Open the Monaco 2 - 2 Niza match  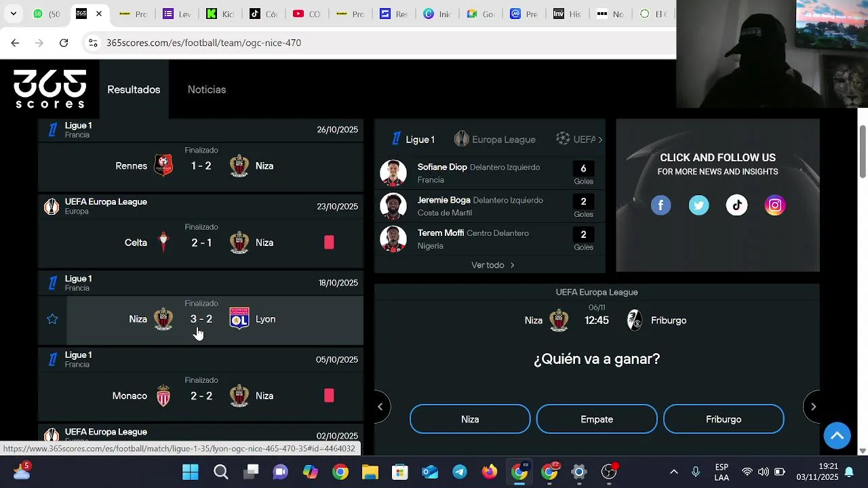pos(201,396)
